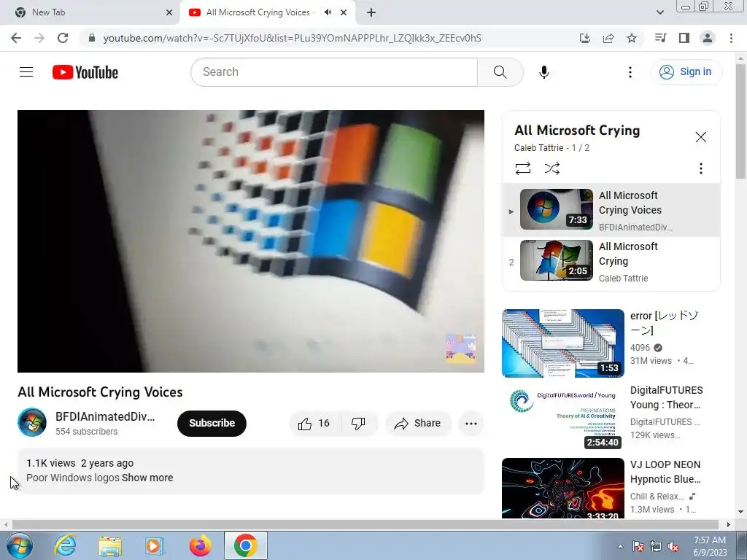Open the Chrome profile avatar
This screenshot has width=747, height=560.
[708, 38]
